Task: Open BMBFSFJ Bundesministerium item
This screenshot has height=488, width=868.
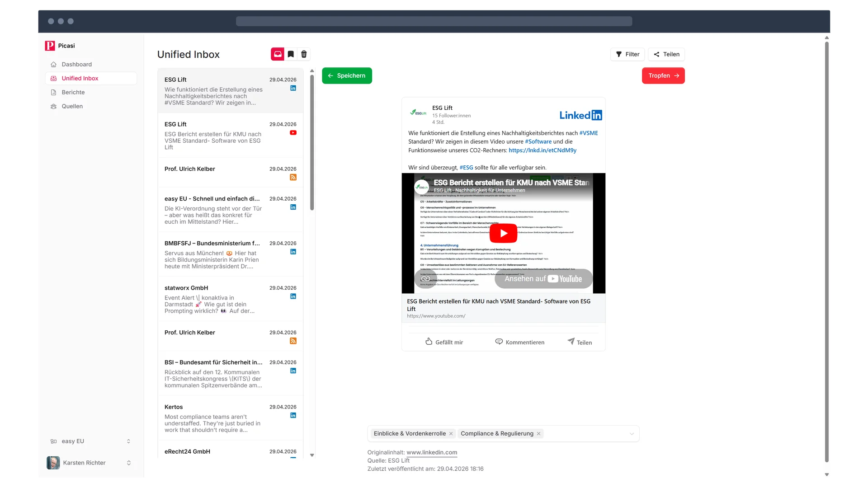Action: [x=230, y=254]
